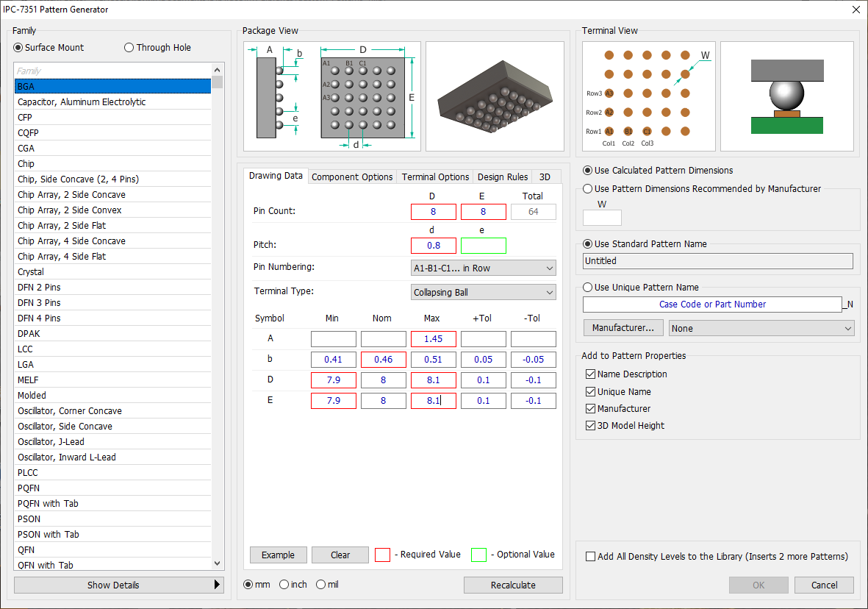This screenshot has height=609, width=868.
Task: Select DPAK in the family list
Action: [112, 334]
